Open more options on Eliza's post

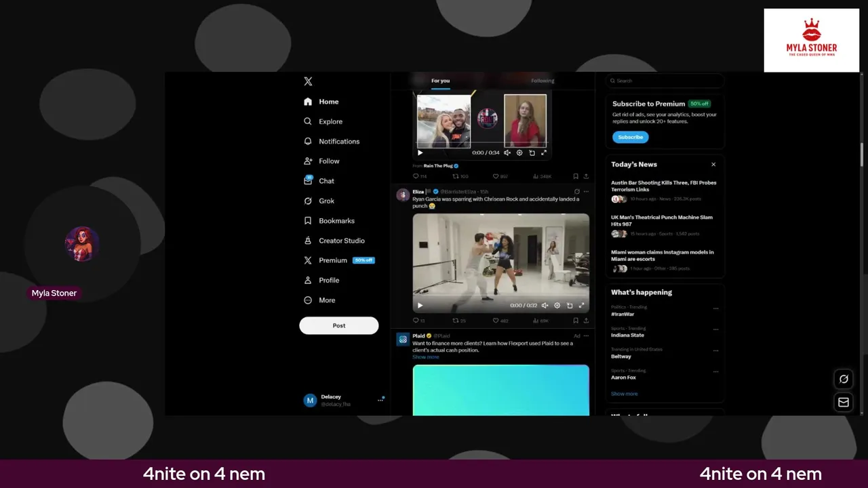[x=587, y=192]
